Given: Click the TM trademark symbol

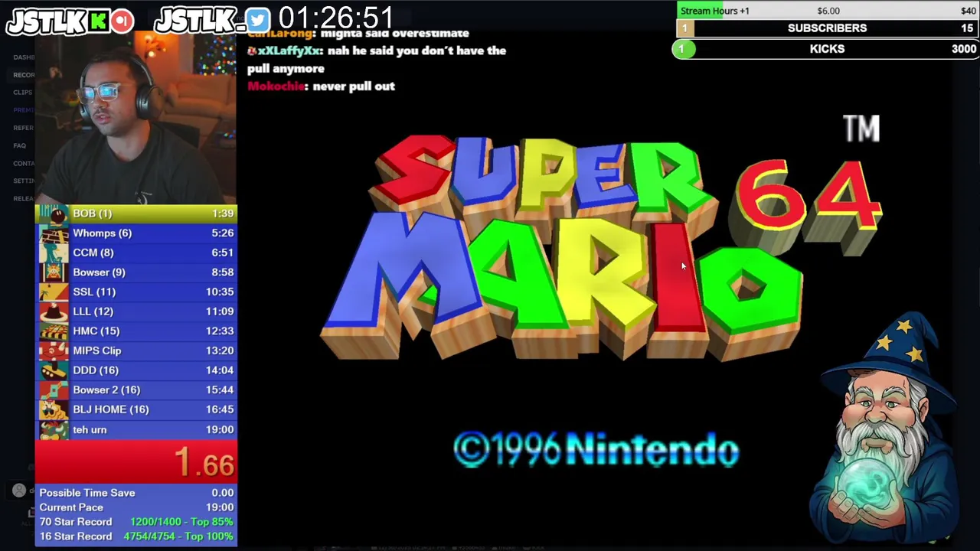Looking at the screenshot, I should (x=861, y=129).
